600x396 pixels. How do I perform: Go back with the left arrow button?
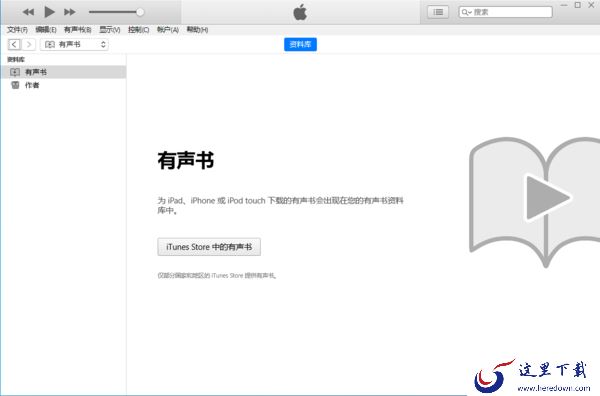pos(14,44)
